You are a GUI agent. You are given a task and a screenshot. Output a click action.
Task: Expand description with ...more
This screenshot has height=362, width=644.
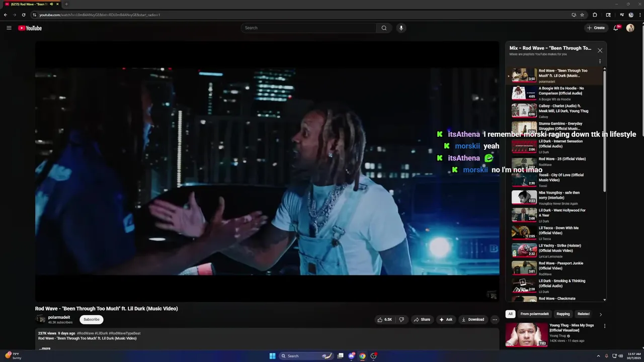(x=45, y=348)
